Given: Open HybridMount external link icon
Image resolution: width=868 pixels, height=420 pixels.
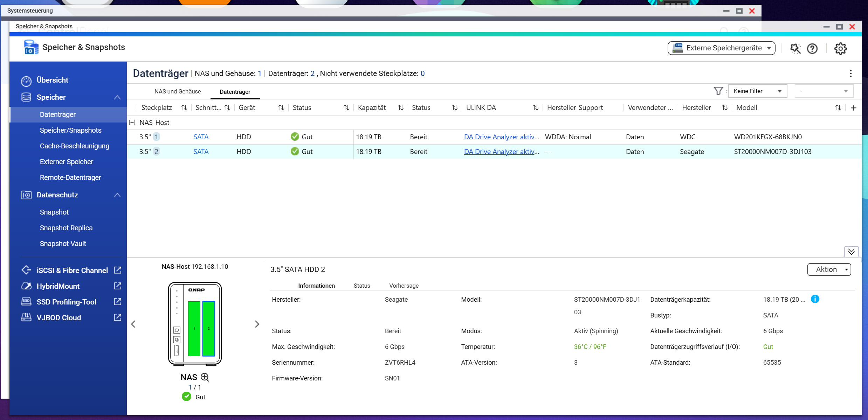Looking at the screenshot, I should pyautogui.click(x=118, y=286).
